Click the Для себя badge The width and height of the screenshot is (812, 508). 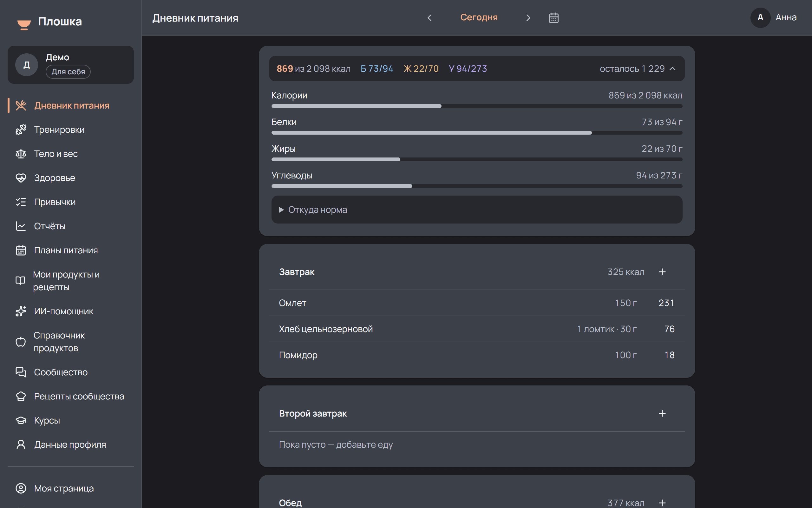pos(68,71)
